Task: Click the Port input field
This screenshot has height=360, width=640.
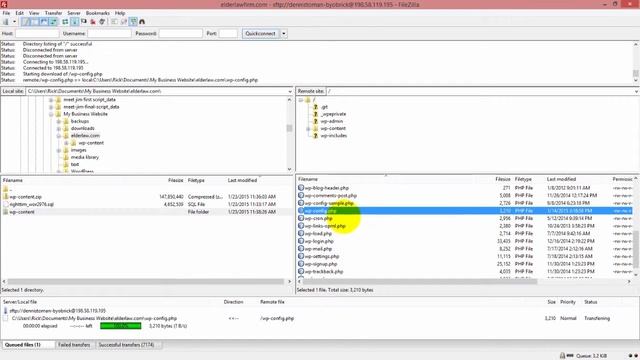Action: pos(228,33)
